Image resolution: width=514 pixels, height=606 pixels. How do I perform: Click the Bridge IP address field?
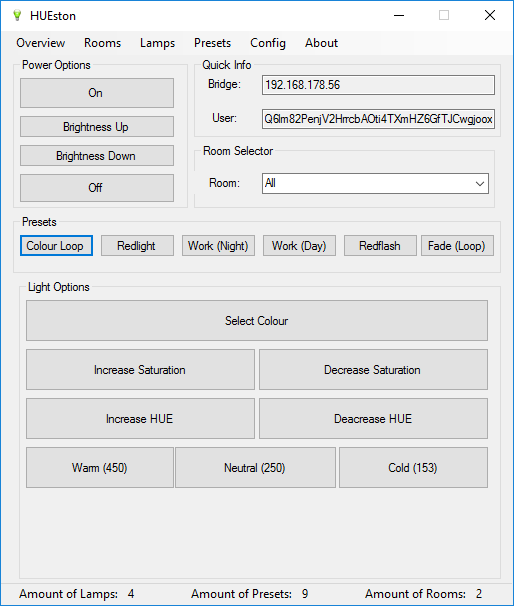(378, 85)
